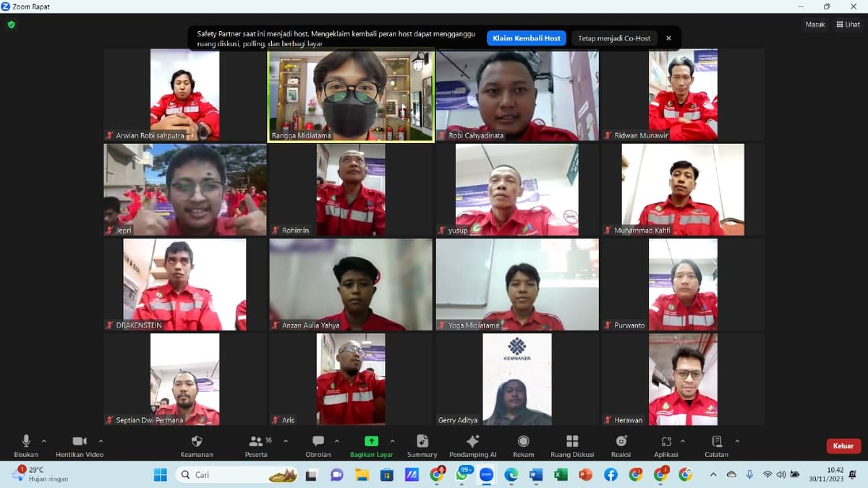Expand video options arrow beside Hentikan Video
The height and width of the screenshot is (488, 868).
point(101,441)
